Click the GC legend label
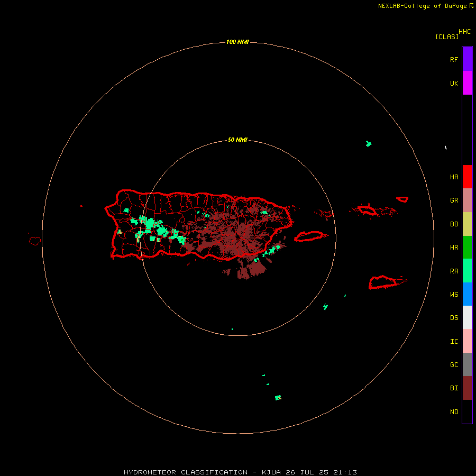Viewport: 476px width, 476px height. [x=454, y=365]
